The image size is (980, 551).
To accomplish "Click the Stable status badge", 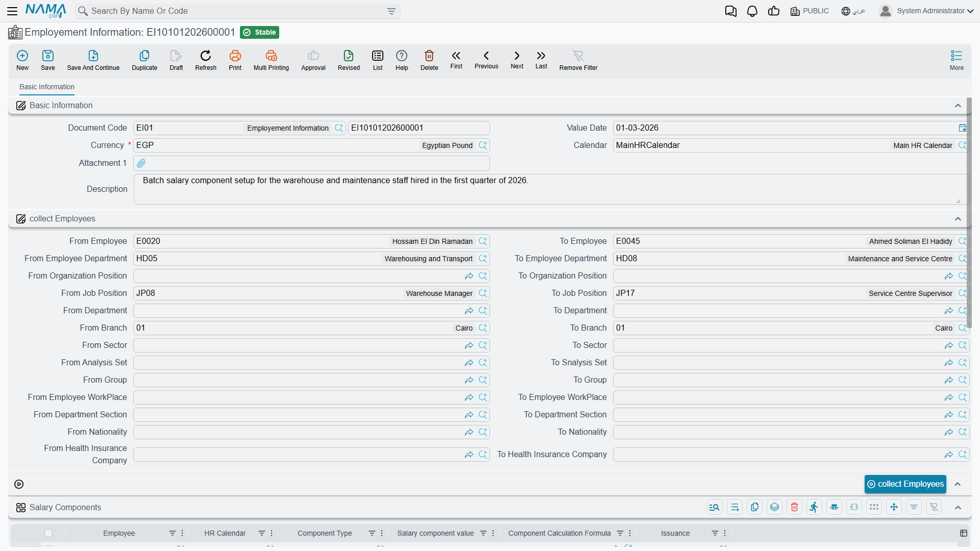I will [260, 33].
